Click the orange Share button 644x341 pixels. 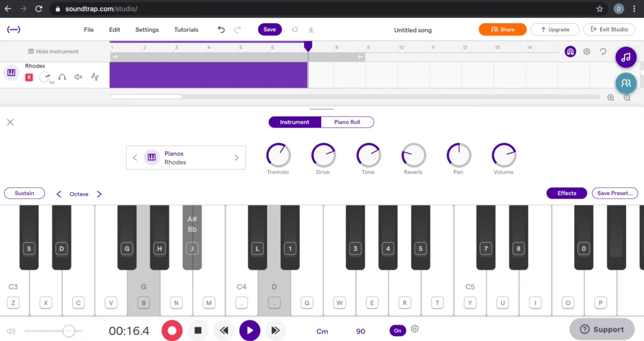coord(502,29)
